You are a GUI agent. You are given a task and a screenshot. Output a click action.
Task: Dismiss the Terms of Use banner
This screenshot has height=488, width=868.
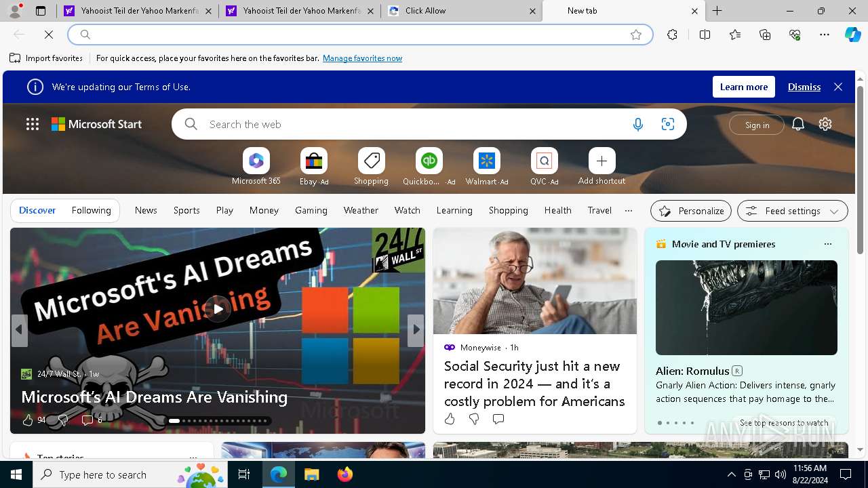[804, 87]
